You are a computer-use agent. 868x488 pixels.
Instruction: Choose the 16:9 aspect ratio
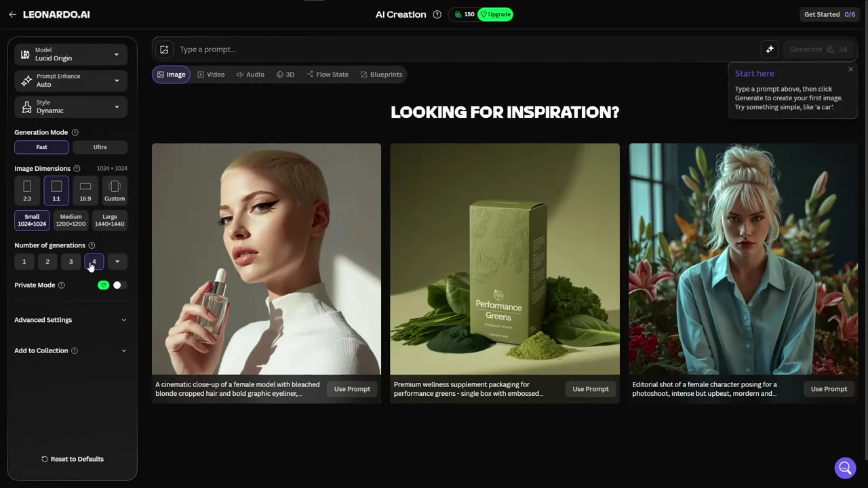[85, 190]
